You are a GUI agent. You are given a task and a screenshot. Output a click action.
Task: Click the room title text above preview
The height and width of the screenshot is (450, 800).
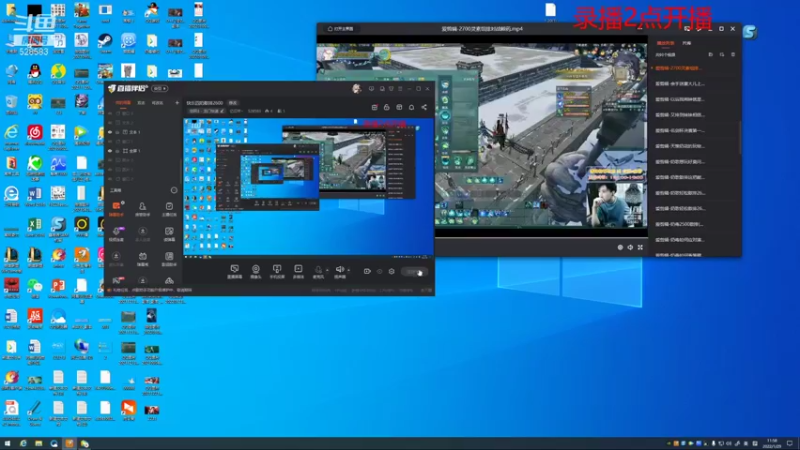point(205,103)
